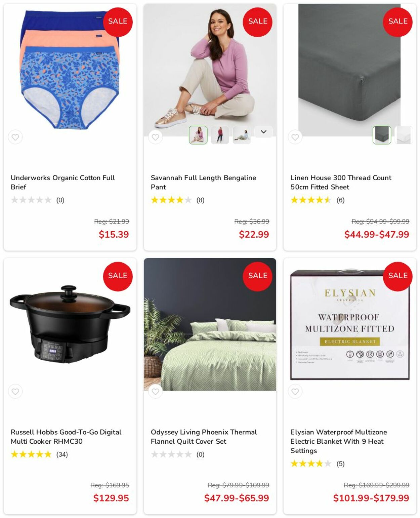Open Russell Hobbs Good-To-Go Multi Cooker link

click(x=66, y=437)
